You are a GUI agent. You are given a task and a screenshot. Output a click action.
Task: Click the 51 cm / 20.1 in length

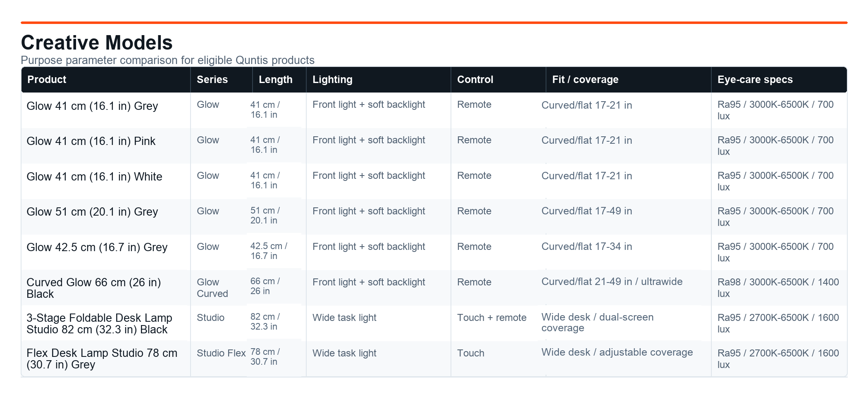click(265, 216)
